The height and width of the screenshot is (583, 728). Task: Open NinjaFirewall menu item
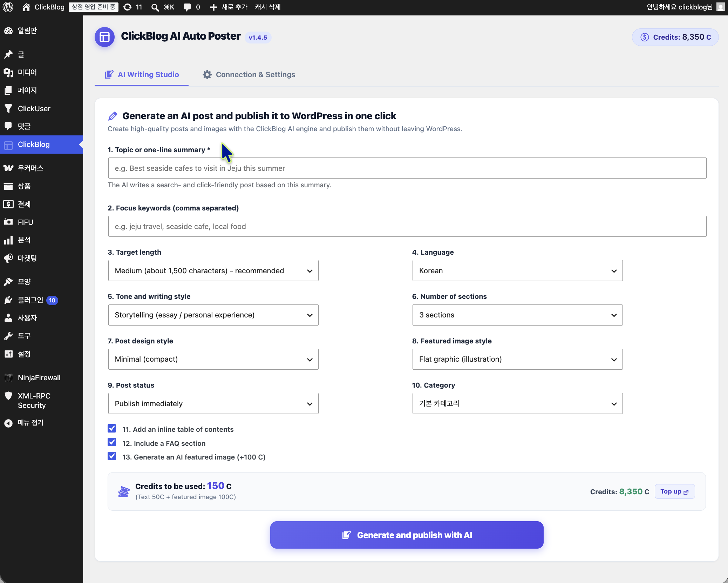point(41,378)
